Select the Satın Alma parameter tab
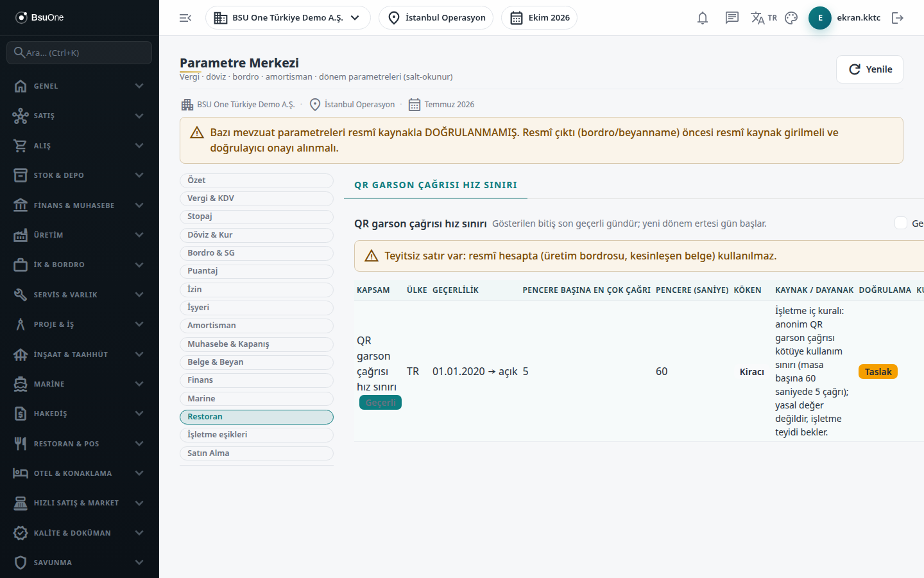The height and width of the screenshot is (578, 924). click(257, 453)
